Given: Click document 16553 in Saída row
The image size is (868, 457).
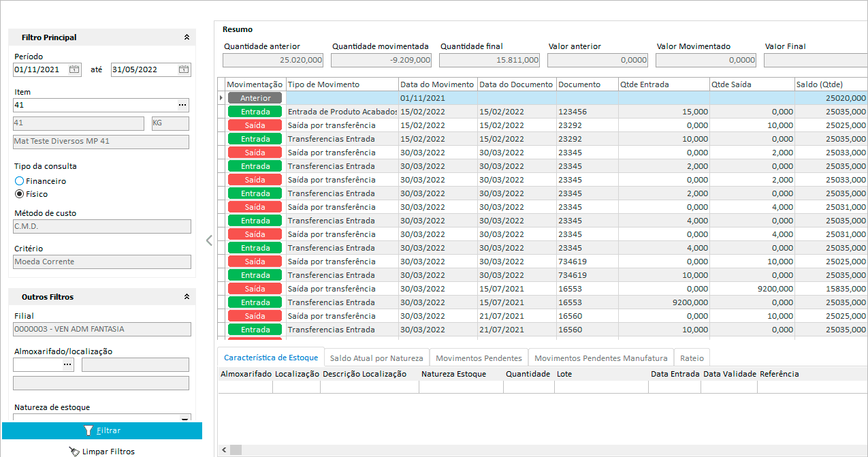Looking at the screenshot, I should (x=587, y=289).
